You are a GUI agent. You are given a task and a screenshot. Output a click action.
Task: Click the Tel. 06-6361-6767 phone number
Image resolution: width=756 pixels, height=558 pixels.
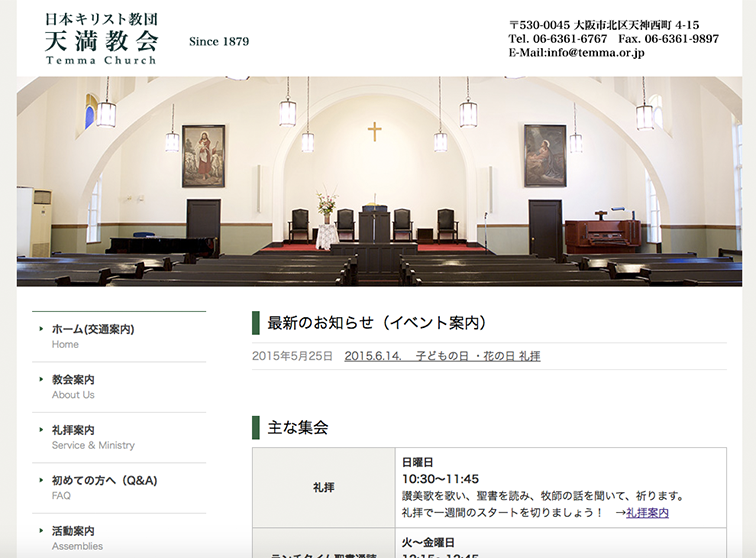click(557, 39)
